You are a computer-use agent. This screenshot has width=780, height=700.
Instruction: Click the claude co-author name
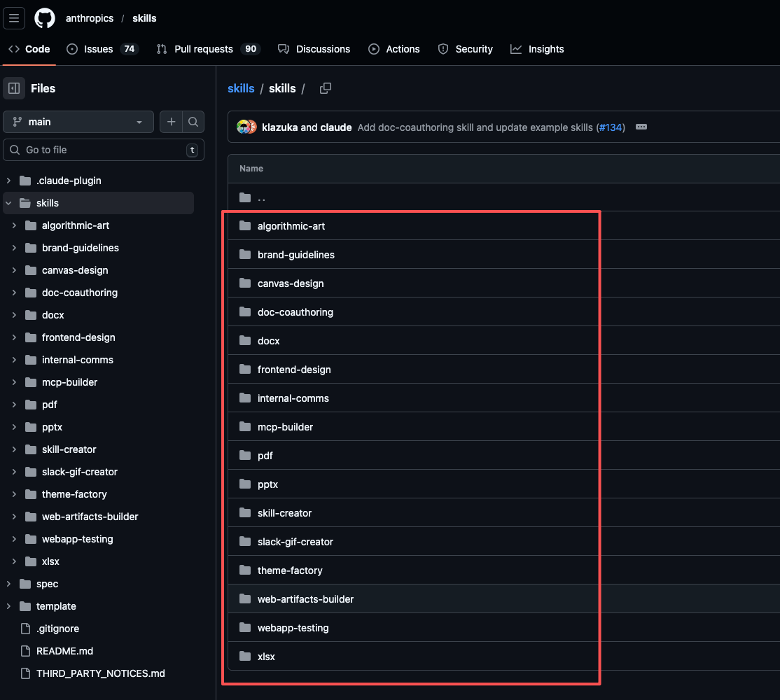coord(336,127)
